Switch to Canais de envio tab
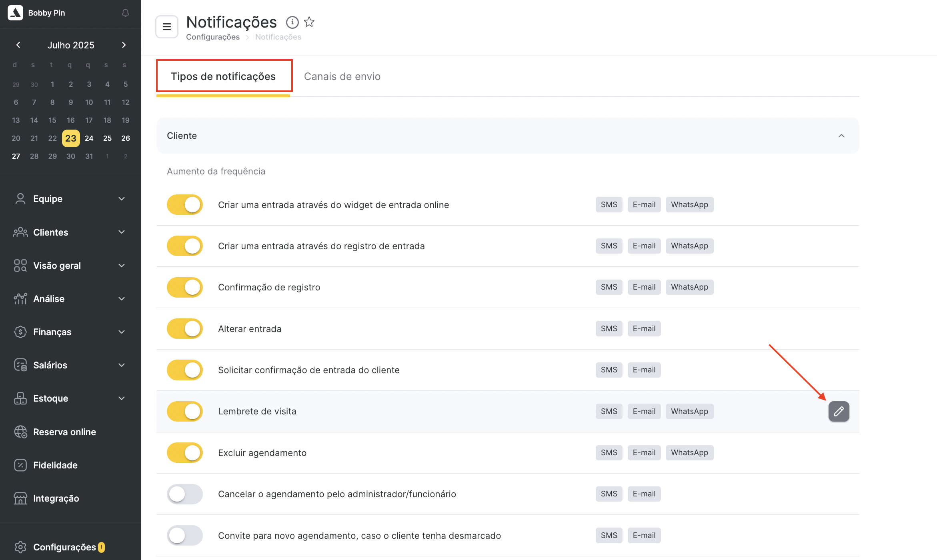 pyautogui.click(x=342, y=76)
